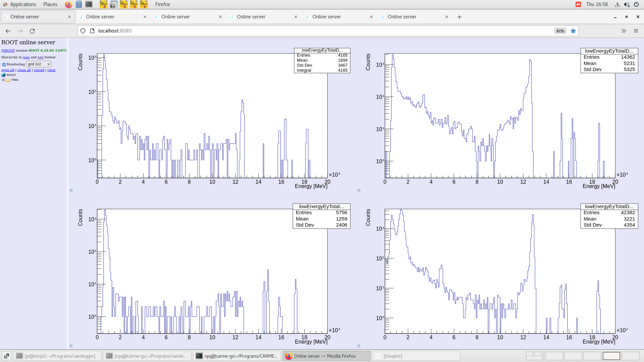The image size is (644, 362).
Task: Launch Firefox from the top panel
Action: 68,4
